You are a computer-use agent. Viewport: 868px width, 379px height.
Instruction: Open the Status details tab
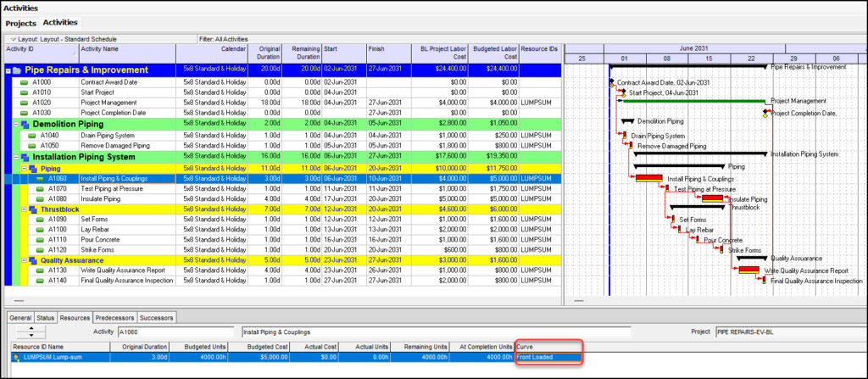pyautogui.click(x=46, y=318)
